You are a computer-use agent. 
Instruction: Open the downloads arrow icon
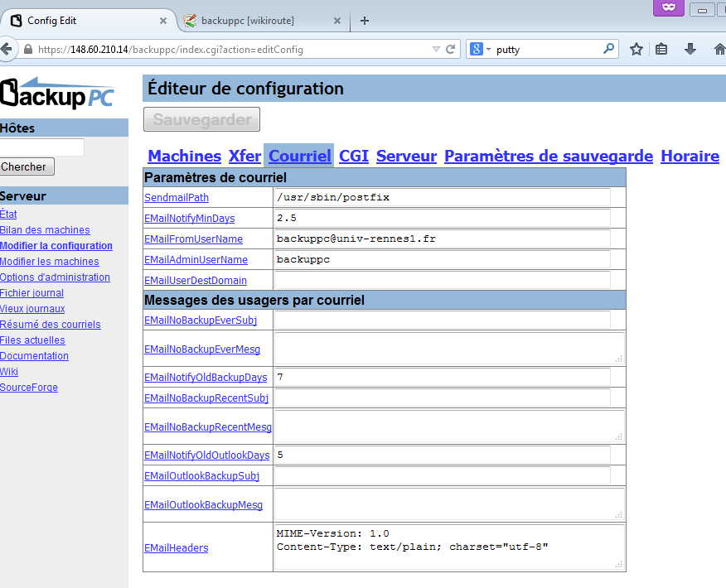point(690,50)
